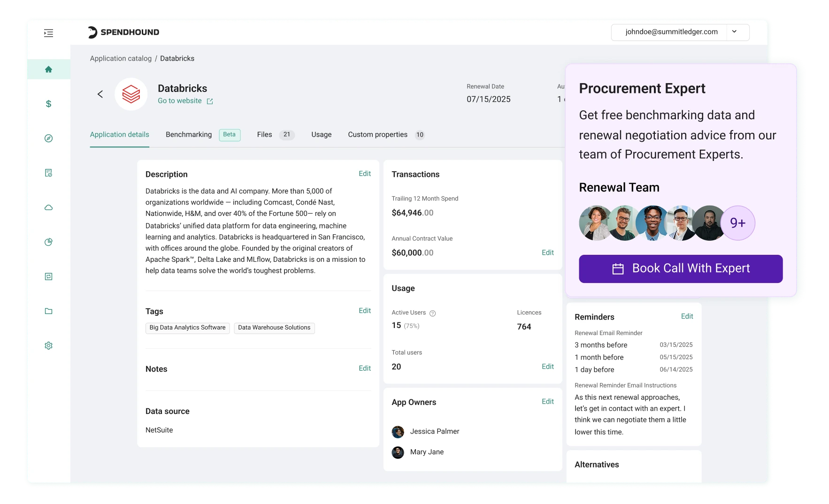Screen dimensions: 829x504
Task: Edit the App Owners
Action: (x=547, y=401)
